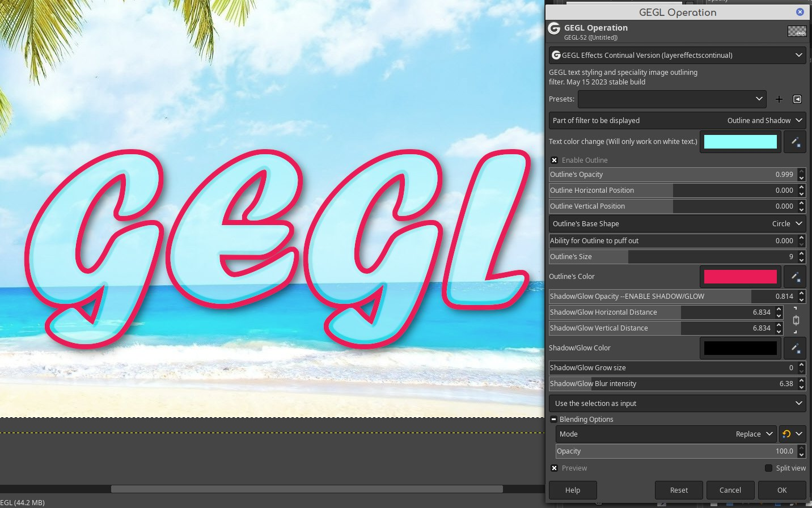812x508 pixels.
Task: Click the Outline Horizontal Position slider
Action: (673, 190)
